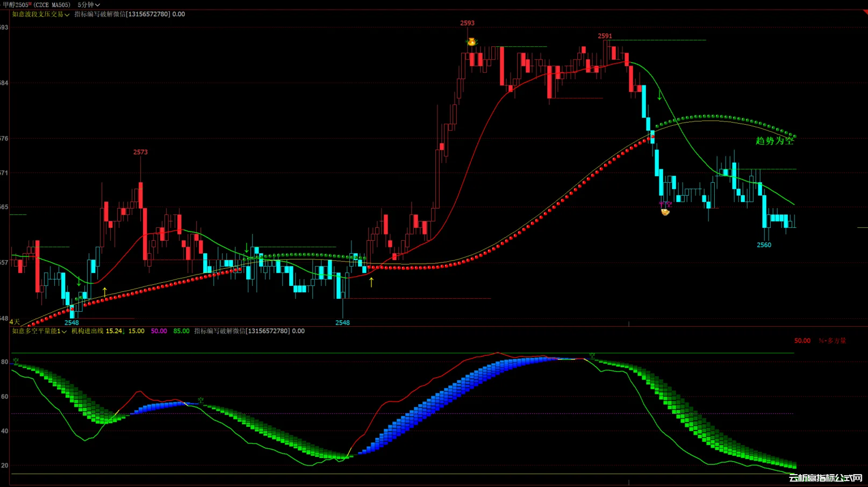This screenshot has height=487, width=868.
Task: Click the 空 signal marker at the oscillator peak near 85
Action: (592, 356)
